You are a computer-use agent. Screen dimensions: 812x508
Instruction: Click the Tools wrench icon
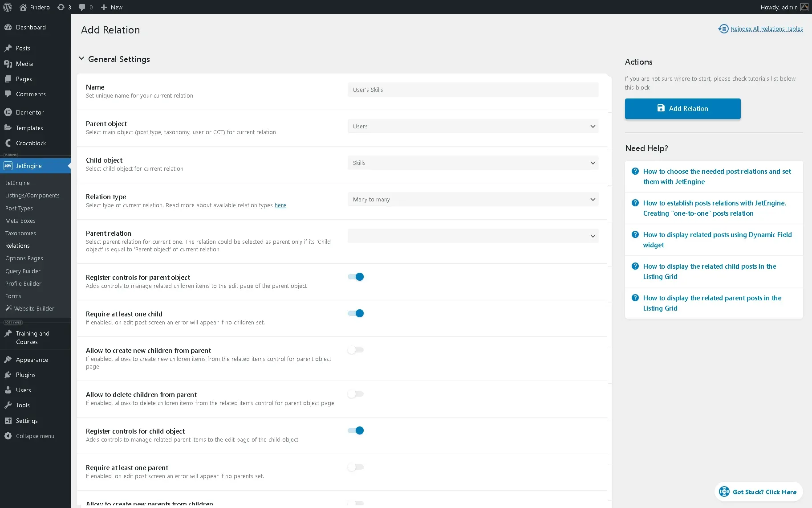(8, 405)
